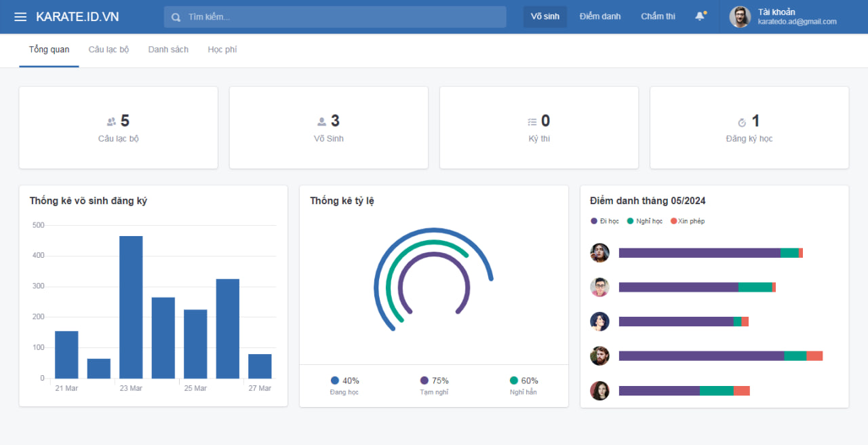868x445 pixels.
Task: Click the tallest bar for 23 Mar
Action: click(131, 307)
